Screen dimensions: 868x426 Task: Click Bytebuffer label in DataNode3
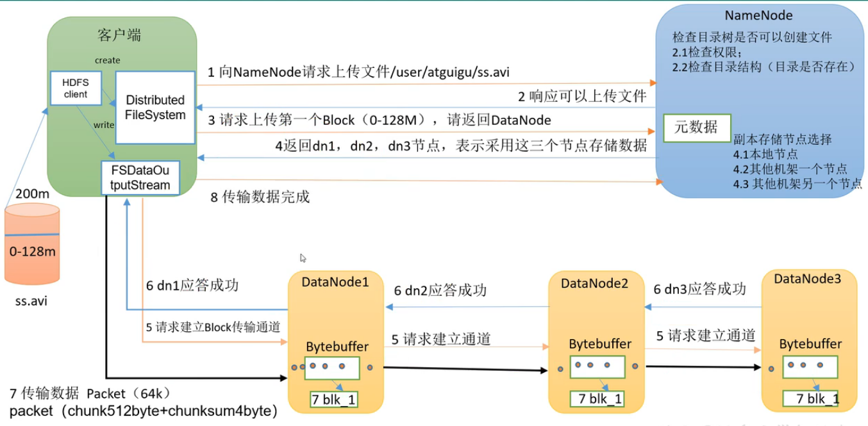click(810, 344)
